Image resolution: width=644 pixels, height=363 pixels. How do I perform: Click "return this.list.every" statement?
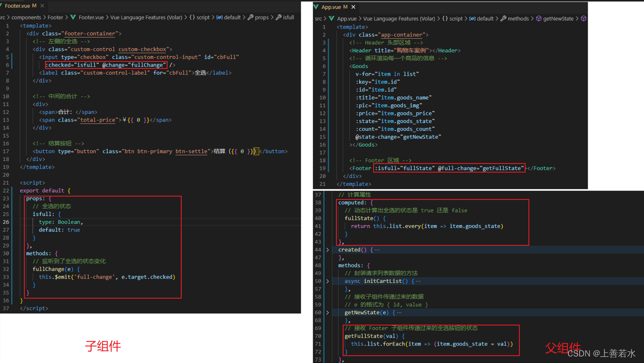(427, 226)
